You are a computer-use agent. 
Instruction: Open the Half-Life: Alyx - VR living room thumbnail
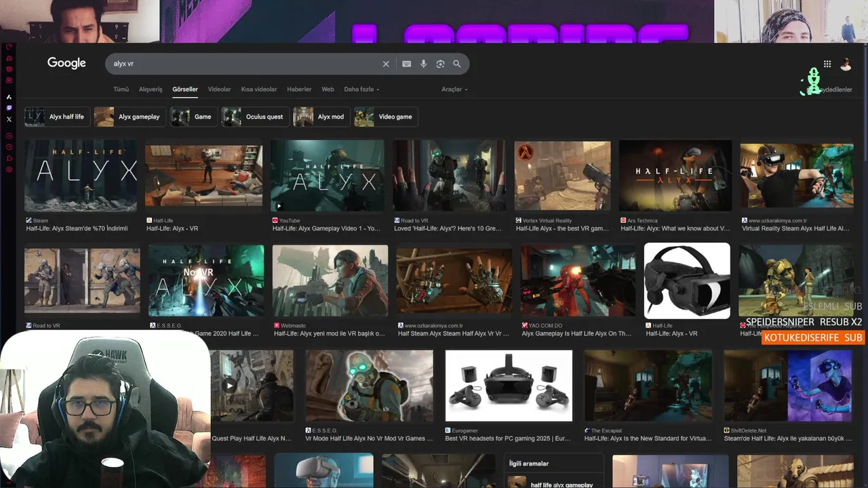203,176
